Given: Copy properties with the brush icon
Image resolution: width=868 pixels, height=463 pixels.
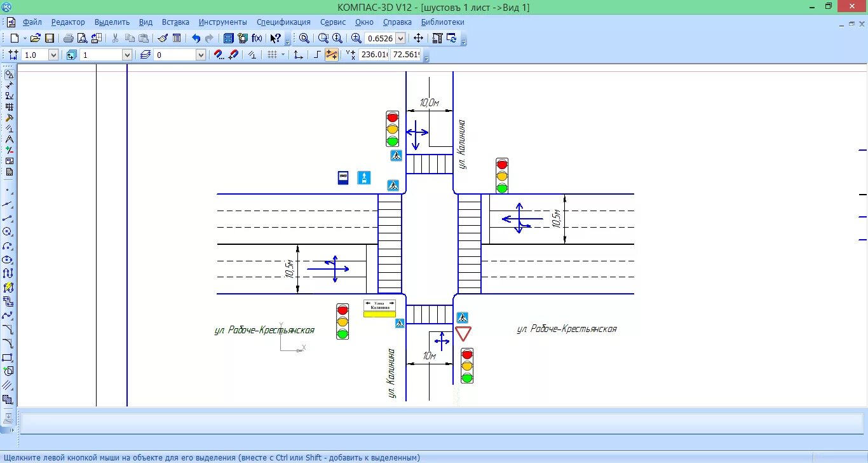Looking at the screenshot, I should 163,38.
